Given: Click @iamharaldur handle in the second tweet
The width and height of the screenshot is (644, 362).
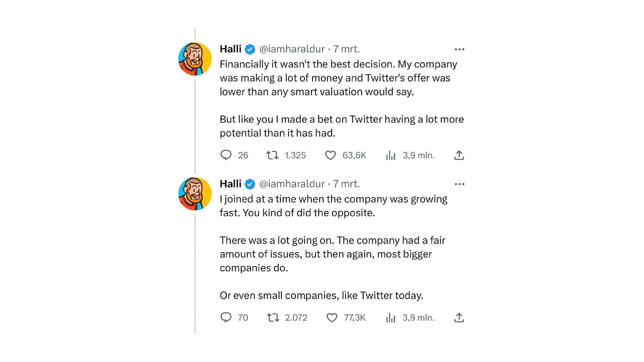Looking at the screenshot, I should pyautogui.click(x=292, y=184).
